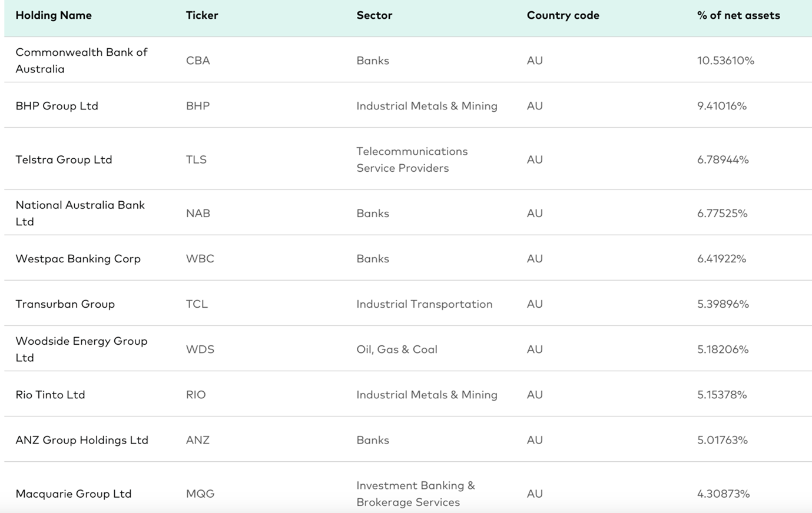The image size is (812, 513).
Task: Click the Country code column header
Action: (563, 15)
